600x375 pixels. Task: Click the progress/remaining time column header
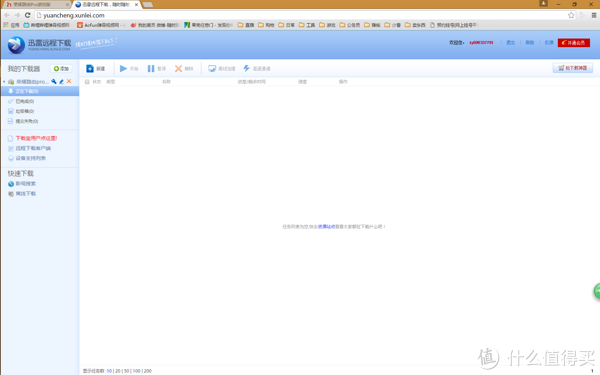point(251,82)
